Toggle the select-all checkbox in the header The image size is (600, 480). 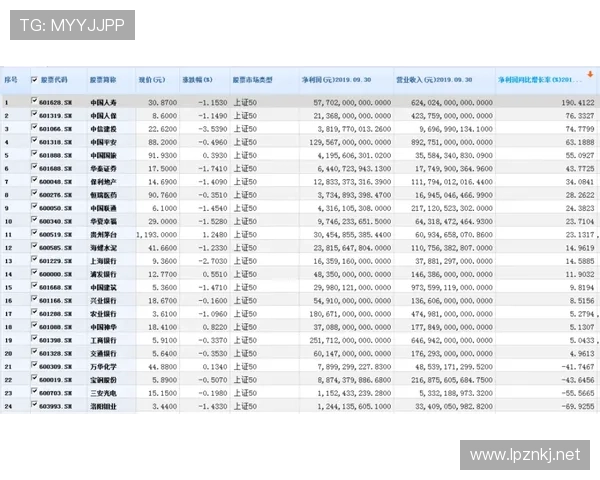35,78
